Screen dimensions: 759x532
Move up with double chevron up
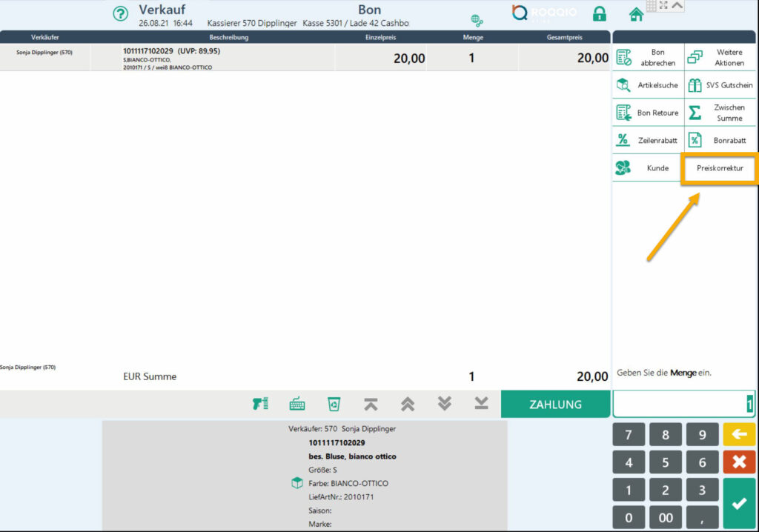[407, 404]
